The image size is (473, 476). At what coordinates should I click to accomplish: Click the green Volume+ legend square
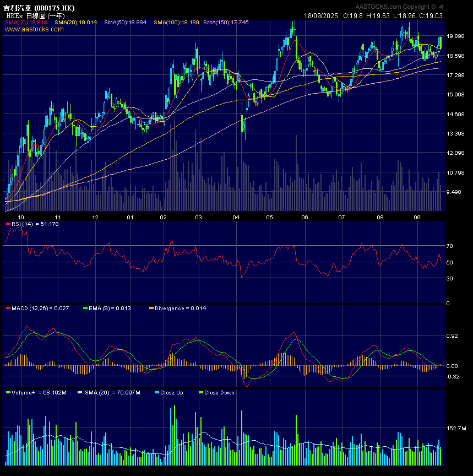(x=8, y=392)
